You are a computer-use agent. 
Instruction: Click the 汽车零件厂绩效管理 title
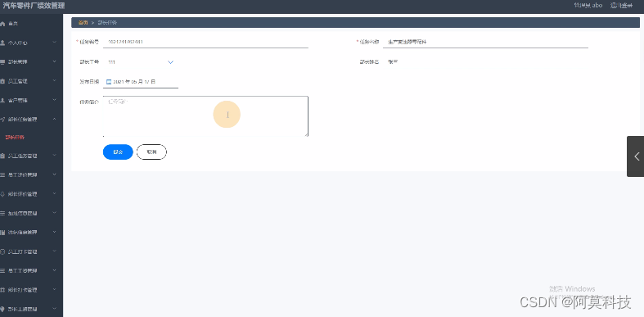[x=34, y=6]
